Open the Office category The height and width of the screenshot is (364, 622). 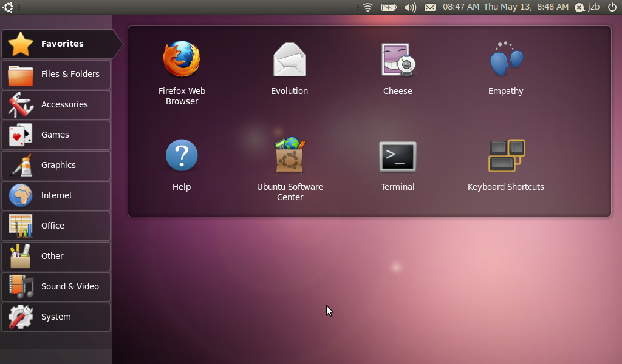pos(56,226)
